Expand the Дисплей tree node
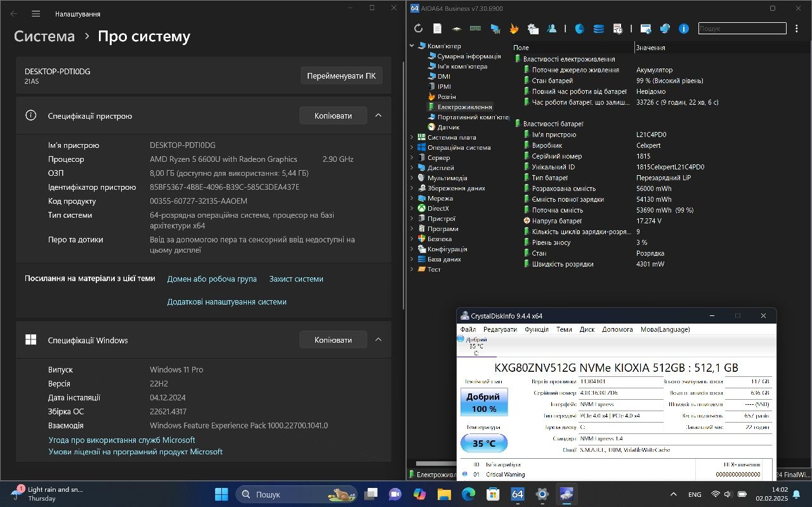Screen dimensions: 812x507 tap(412, 168)
